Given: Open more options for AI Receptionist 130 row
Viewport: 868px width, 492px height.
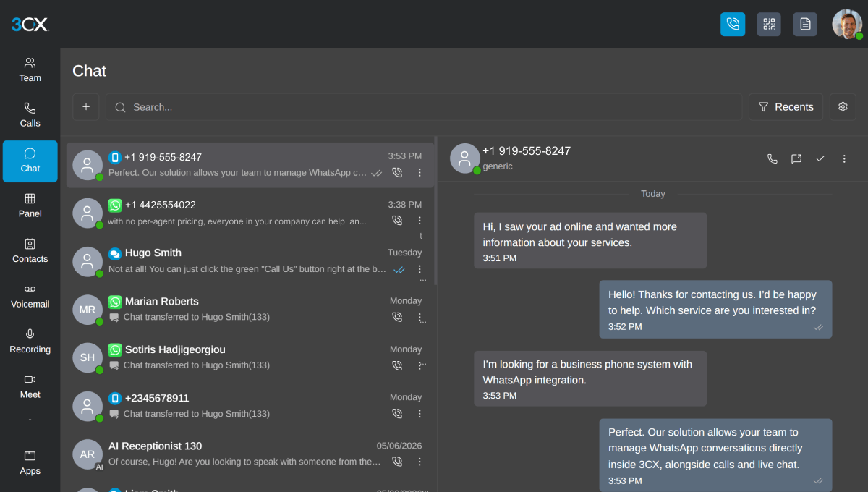Looking at the screenshot, I should [420, 462].
